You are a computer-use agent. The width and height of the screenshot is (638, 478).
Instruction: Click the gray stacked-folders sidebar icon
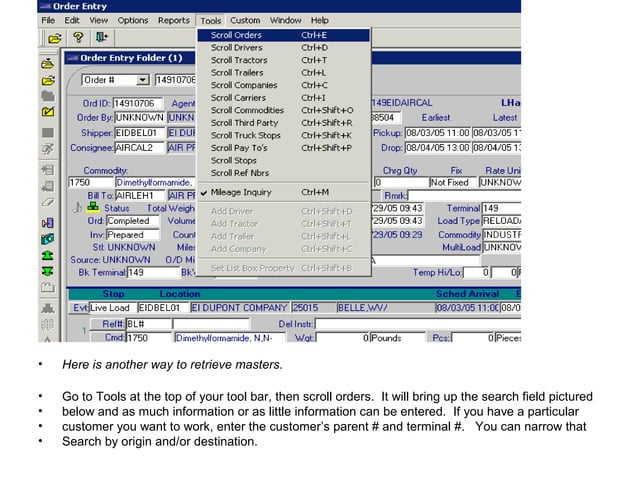click(48, 96)
